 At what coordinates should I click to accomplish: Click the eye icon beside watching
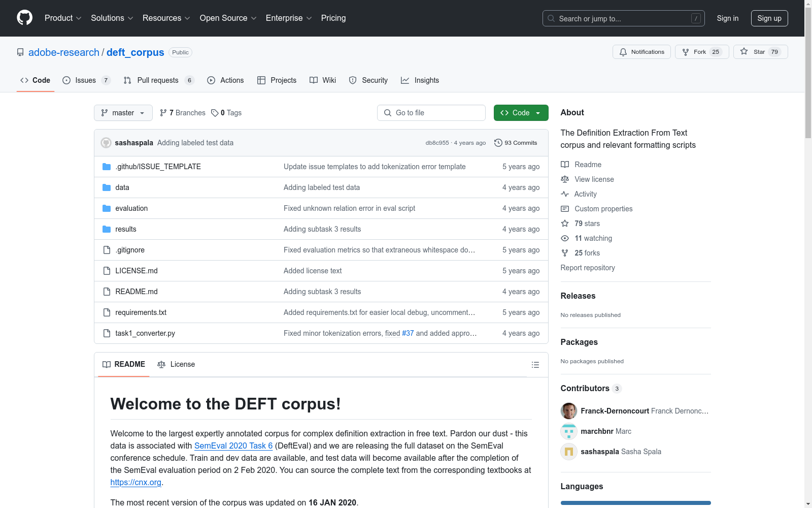click(565, 238)
